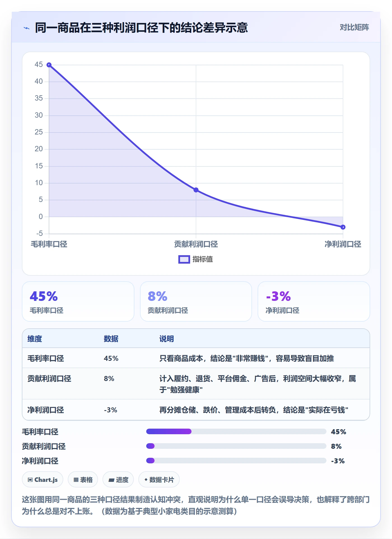
Task: Click the y-axis tick label 0
Action: click(x=41, y=217)
